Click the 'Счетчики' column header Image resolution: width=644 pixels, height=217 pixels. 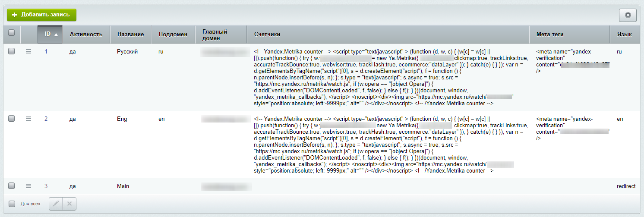(267, 35)
